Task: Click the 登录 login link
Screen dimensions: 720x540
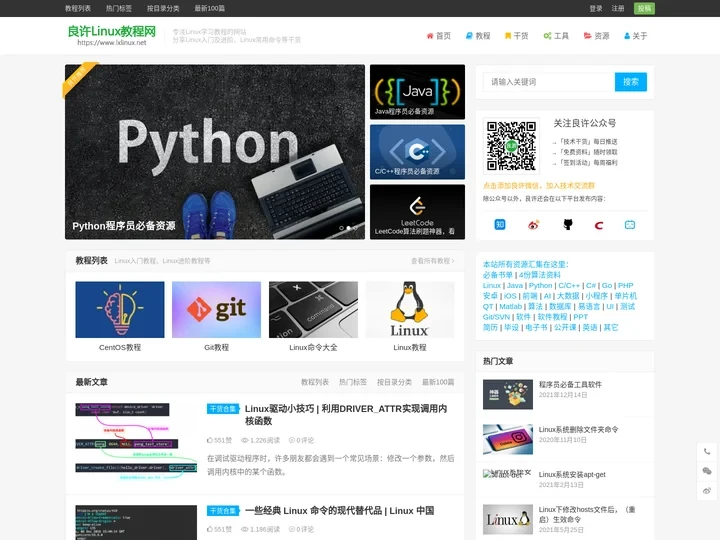Action: [596, 8]
